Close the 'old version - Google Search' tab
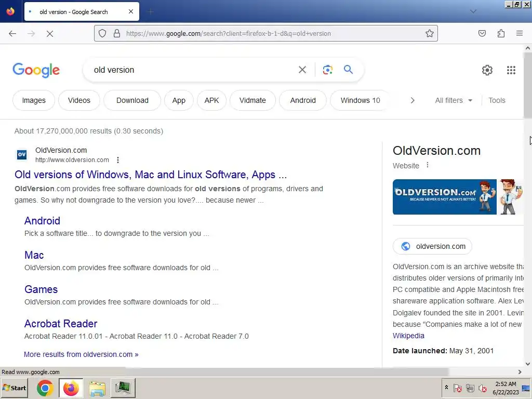 coord(131,11)
